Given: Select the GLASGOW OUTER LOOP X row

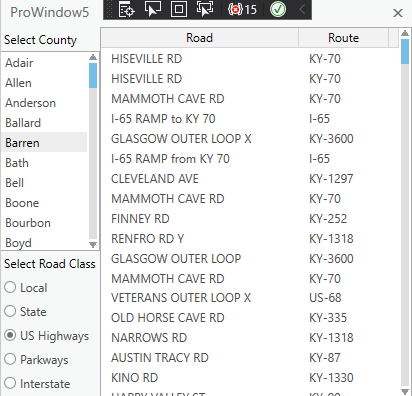Looking at the screenshot, I should [x=250, y=139].
